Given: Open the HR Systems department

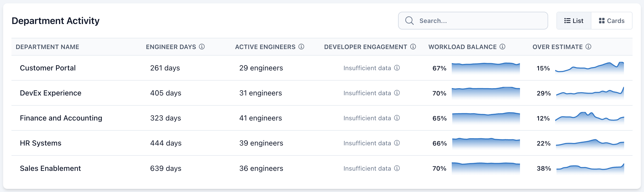Looking at the screenshot, I should coord(41,143).
